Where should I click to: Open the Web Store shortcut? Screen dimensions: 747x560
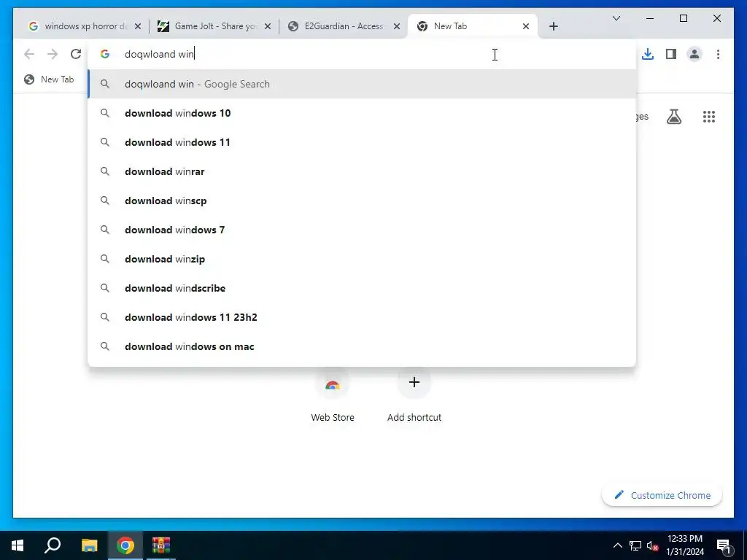[333, 396]
